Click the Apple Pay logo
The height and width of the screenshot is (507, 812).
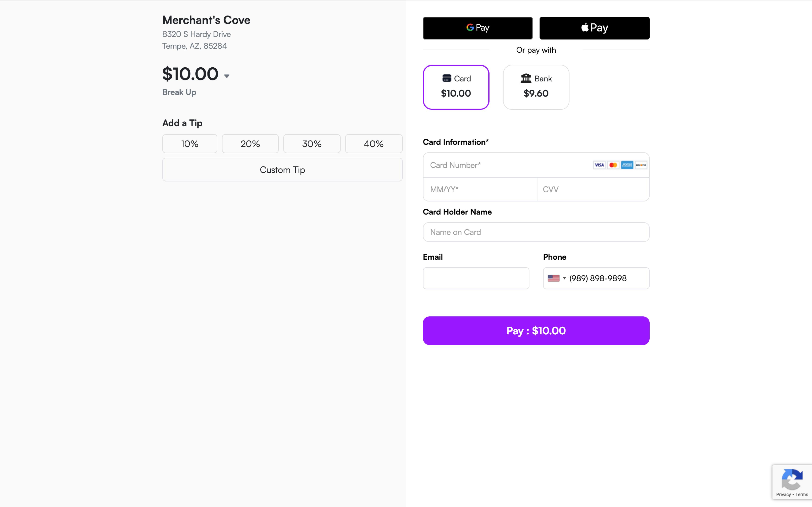pos(594,28)
